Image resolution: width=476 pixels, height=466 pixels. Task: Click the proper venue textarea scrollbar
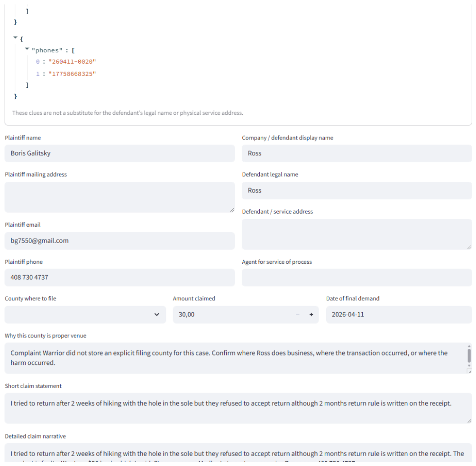(469, 356)
